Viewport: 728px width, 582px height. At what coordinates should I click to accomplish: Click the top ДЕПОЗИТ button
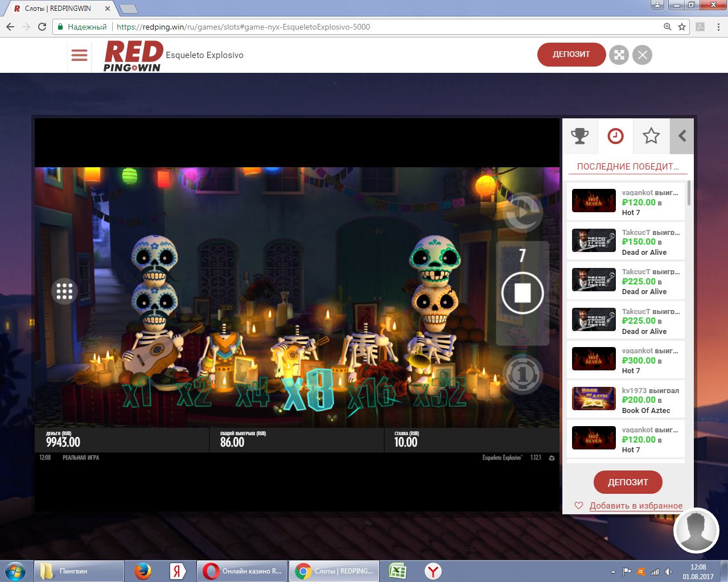coord(571,55)
